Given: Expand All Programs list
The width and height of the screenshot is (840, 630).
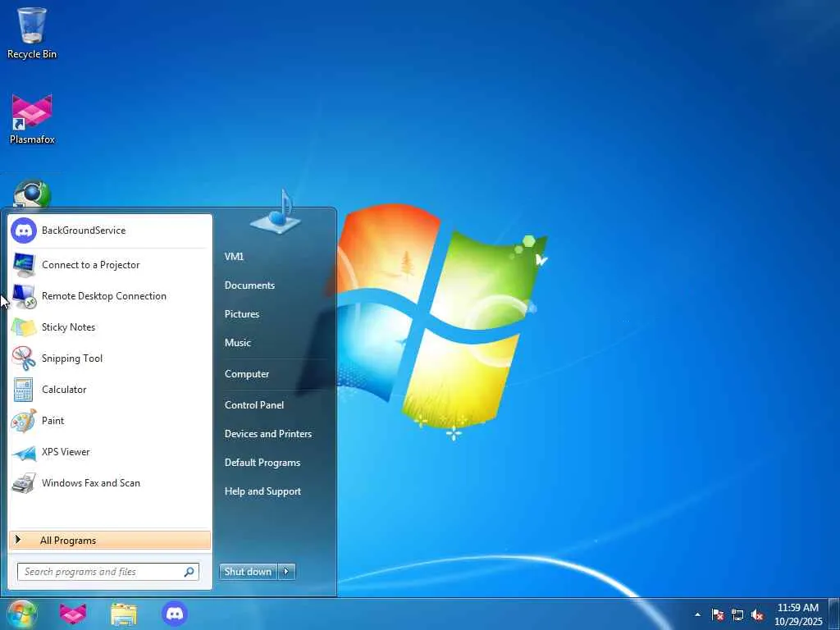Looking at the screenshot, I should [110, 541].
